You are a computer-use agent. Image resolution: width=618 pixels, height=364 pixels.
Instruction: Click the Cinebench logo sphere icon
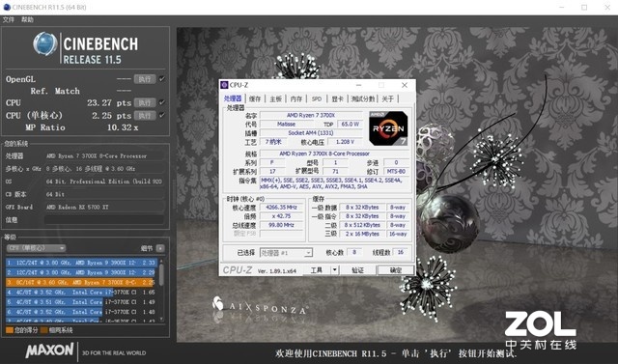click(x=45, y=43)
